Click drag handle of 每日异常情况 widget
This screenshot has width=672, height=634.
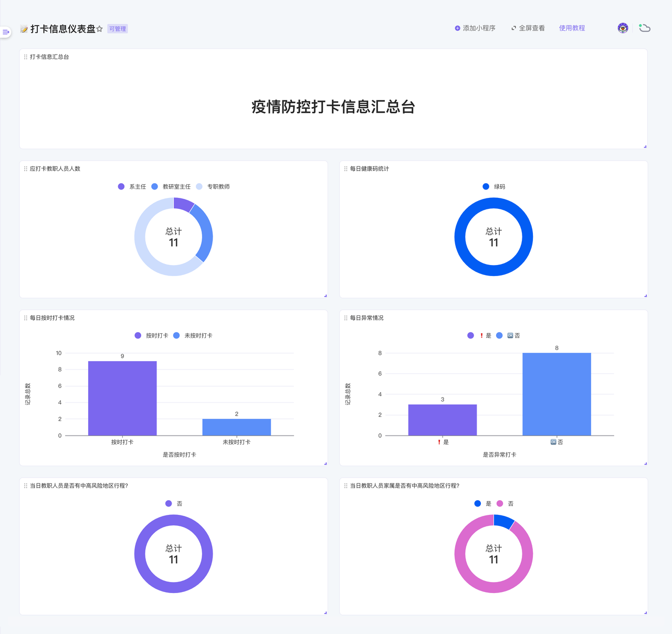tap(345, 318)
